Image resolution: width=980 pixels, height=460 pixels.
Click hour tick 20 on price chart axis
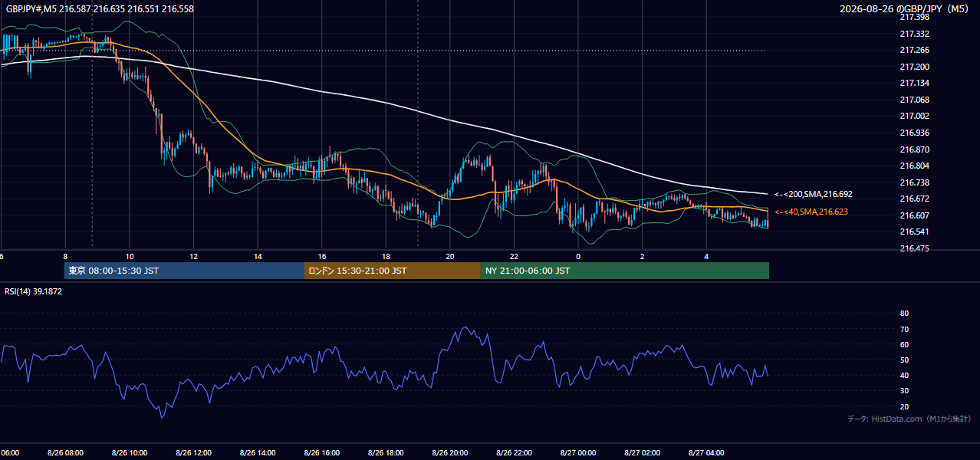point(450,256)
